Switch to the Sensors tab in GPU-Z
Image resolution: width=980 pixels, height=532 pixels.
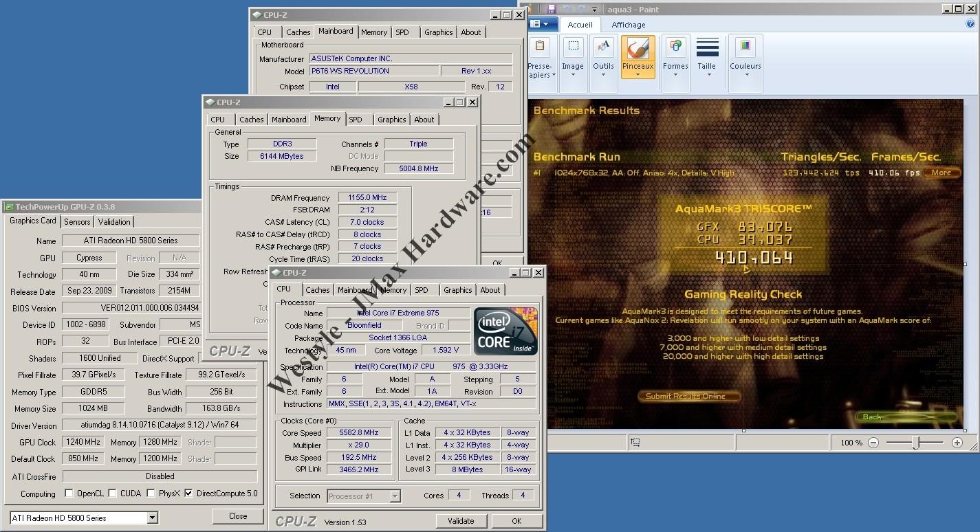click(77, 221)
